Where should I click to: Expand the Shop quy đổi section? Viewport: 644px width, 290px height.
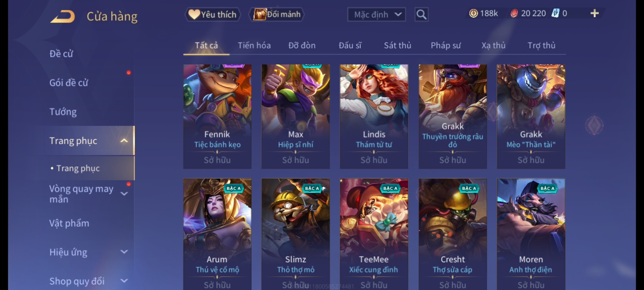coord(124,281)
